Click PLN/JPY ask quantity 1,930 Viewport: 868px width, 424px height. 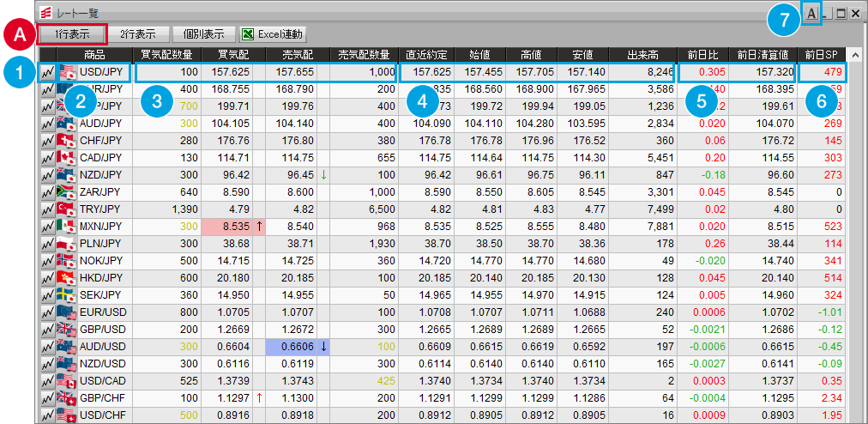[383, 244]
